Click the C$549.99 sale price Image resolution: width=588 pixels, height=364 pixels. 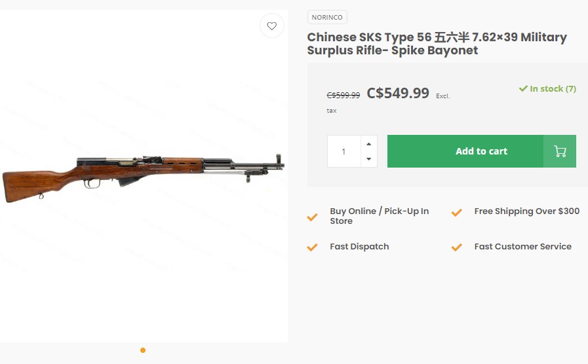click(398, 93)
